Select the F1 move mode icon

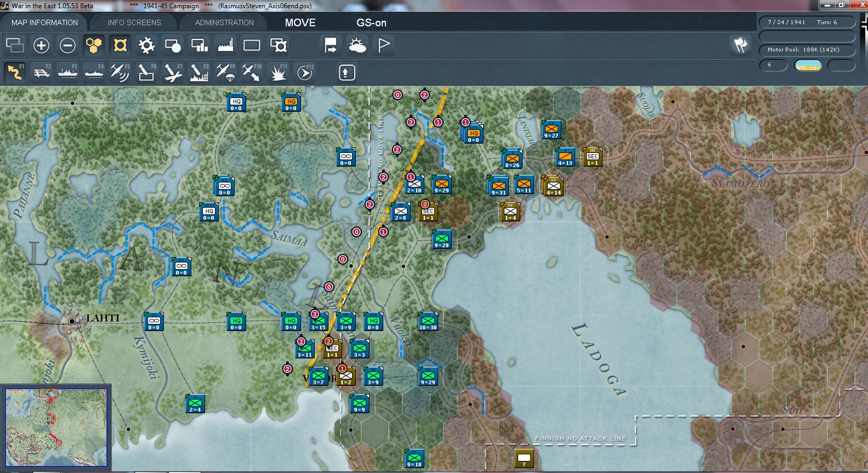(15, 72)
